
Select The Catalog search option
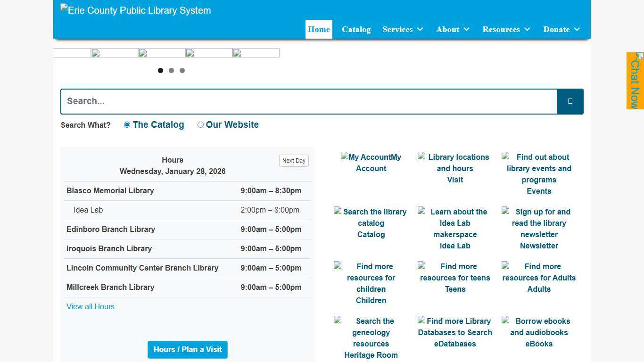pyautogui.click(x=127, y=124)
